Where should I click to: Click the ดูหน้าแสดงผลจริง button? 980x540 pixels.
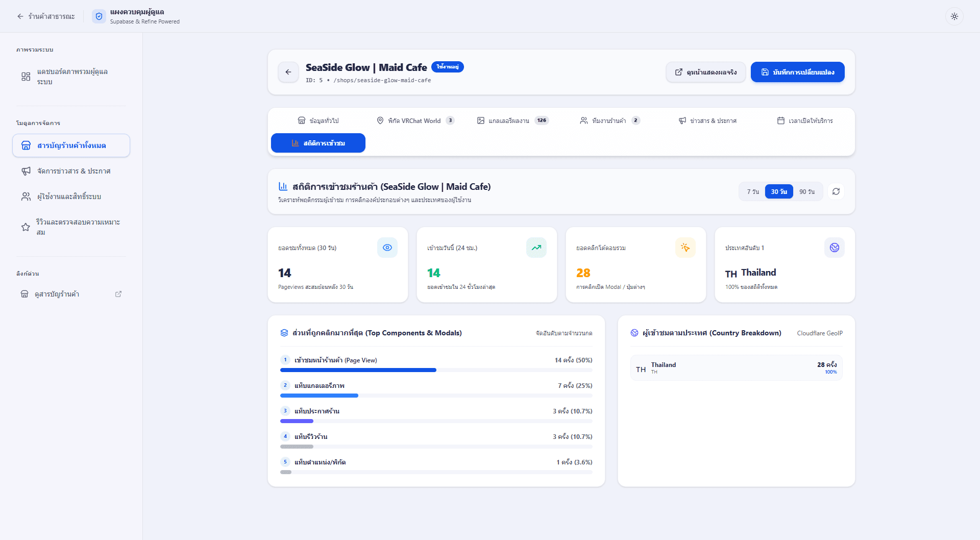706,72
